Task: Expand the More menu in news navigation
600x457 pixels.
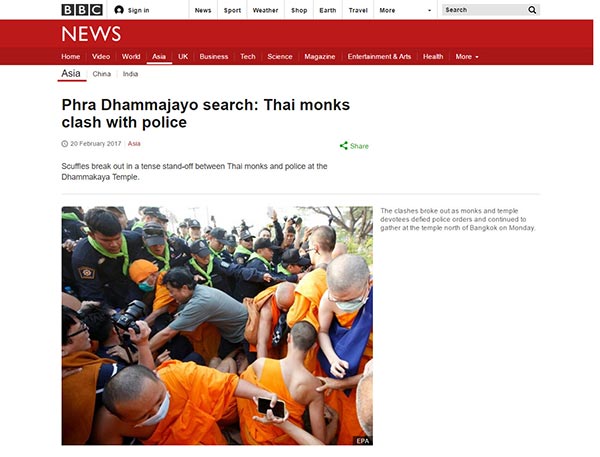Action: (467, 57)
